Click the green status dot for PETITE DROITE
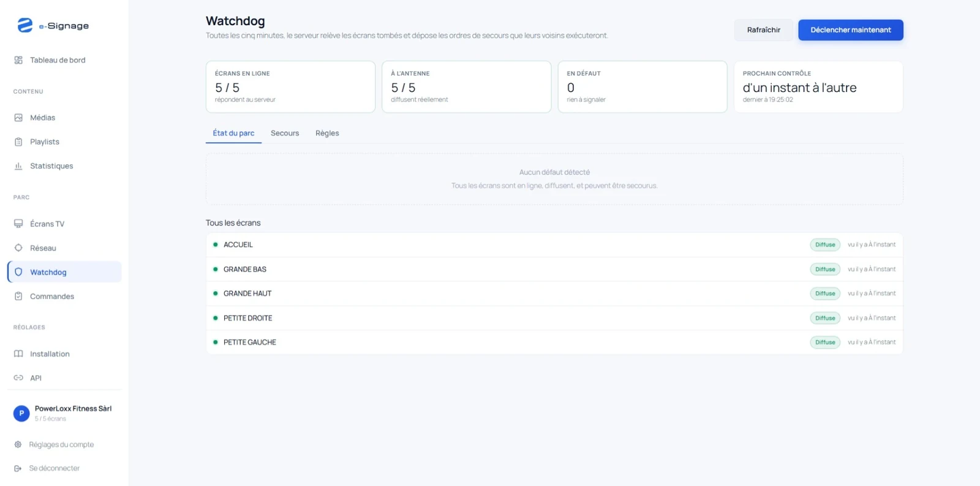This screenshot has width=980, height=486. 216,318
